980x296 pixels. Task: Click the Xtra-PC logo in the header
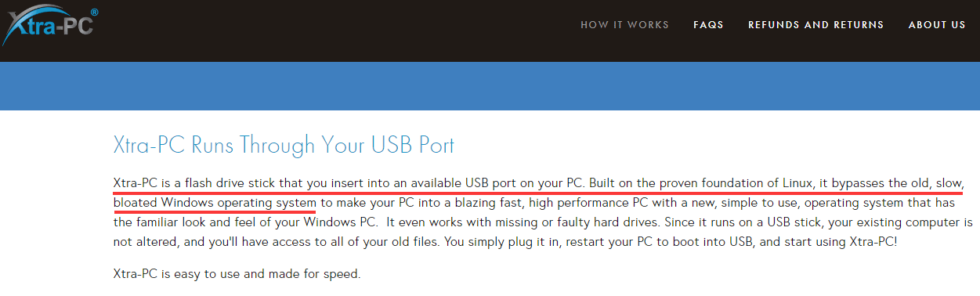point(49,27)
